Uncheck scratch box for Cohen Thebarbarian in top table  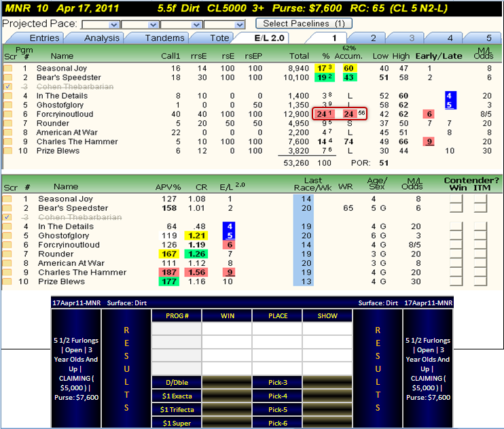pyautogui.click(x=8, y=86)
